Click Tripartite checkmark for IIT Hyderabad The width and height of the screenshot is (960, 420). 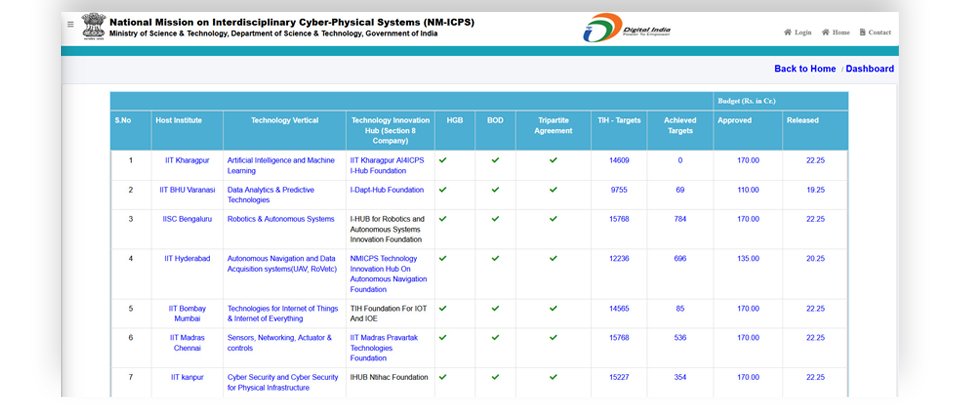[x=553, y=258]
